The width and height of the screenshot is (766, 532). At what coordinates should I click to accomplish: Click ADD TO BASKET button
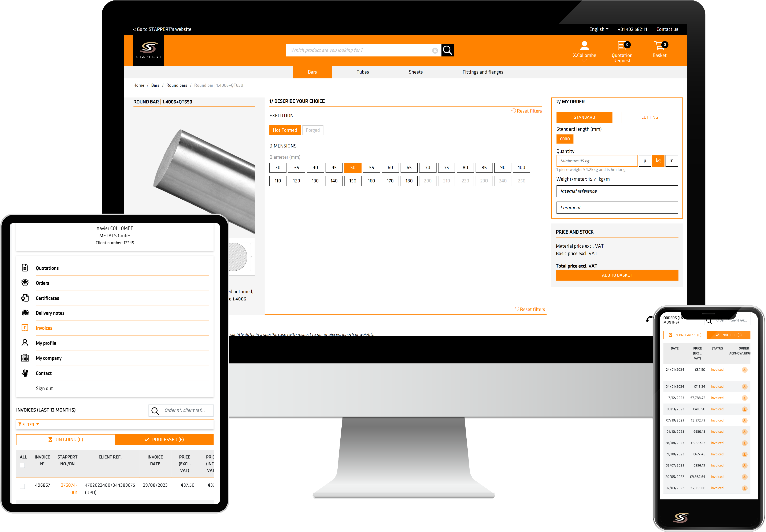tap(615, 275)
